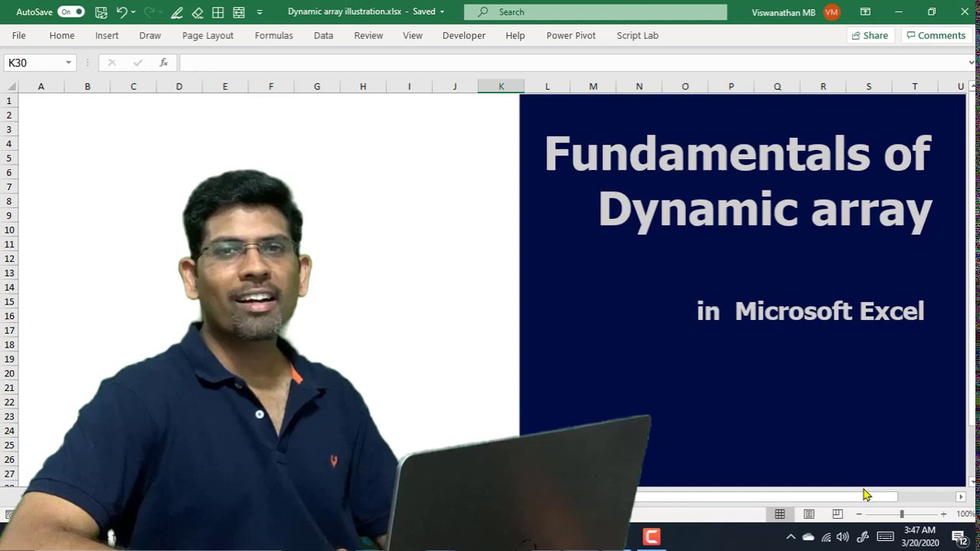980x551 pixels.
Task: Open the View tab
Action: tap(413, 35)
